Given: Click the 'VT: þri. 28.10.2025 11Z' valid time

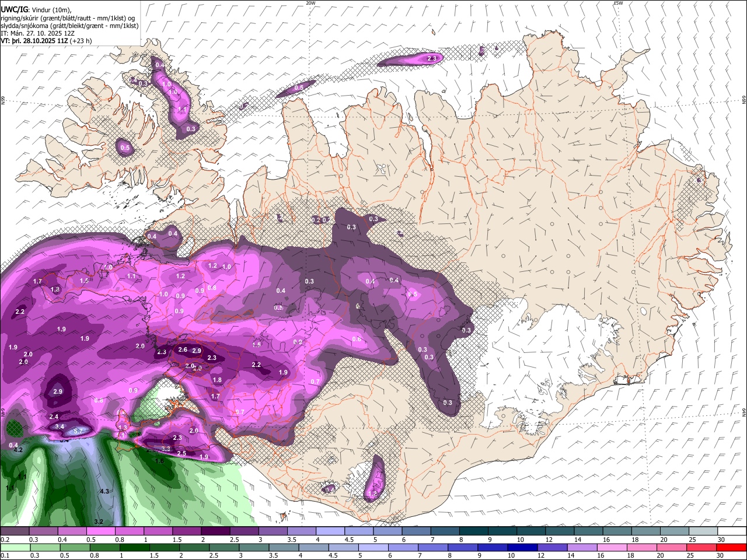Looking at the screenshot, I should pos(35,41).
